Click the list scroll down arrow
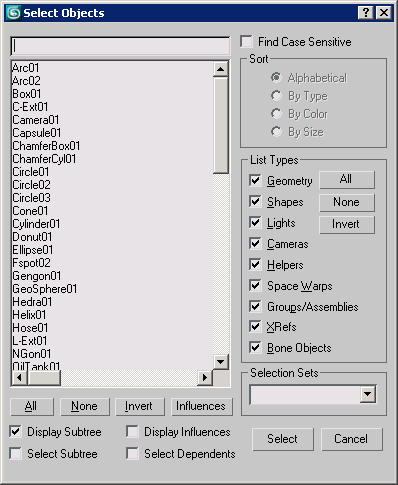This screenshot has width=398, height=485. click(220, 362)
